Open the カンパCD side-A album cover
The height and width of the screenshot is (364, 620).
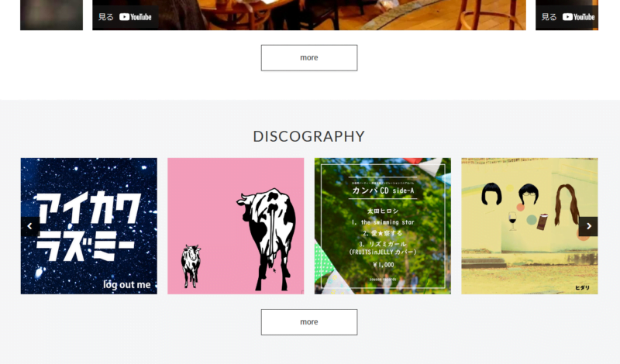click(383, 226)
